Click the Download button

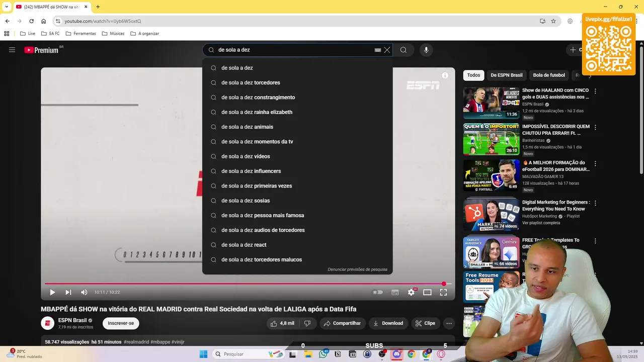[x=388, y=323]
